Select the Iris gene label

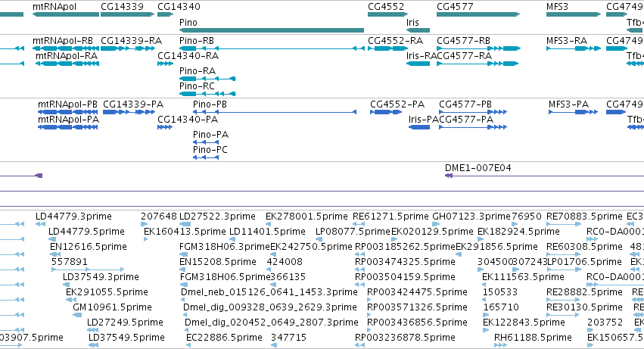412,22
